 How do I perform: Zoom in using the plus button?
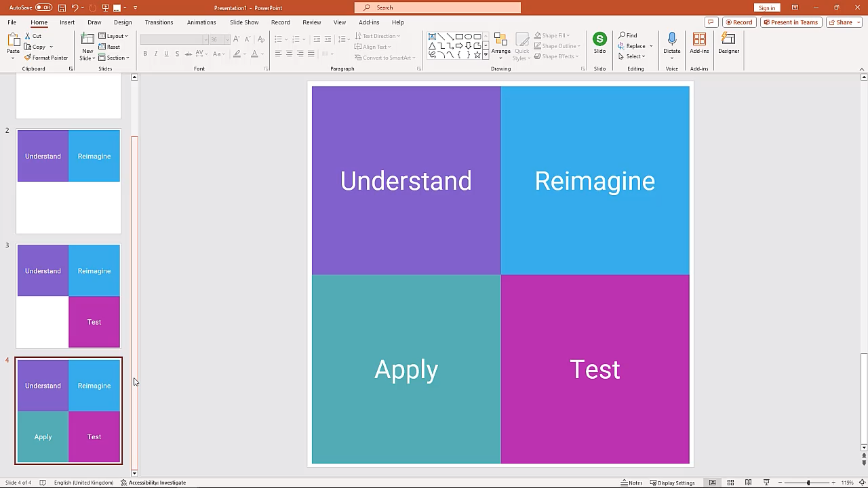point(833,483)
